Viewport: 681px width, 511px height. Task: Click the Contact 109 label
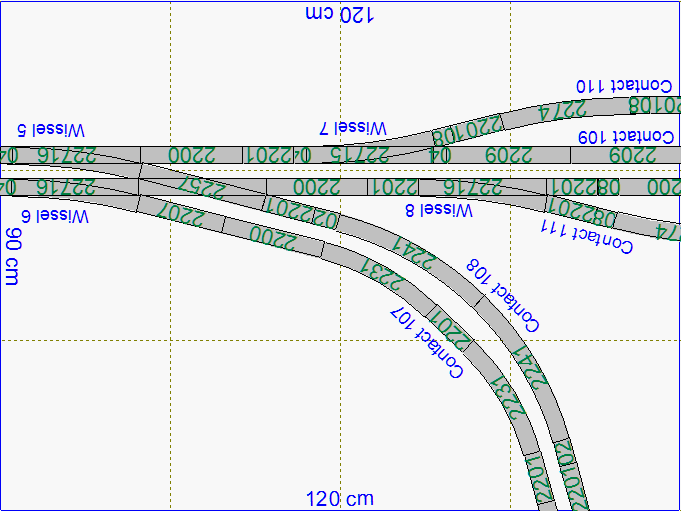point(626,136)
